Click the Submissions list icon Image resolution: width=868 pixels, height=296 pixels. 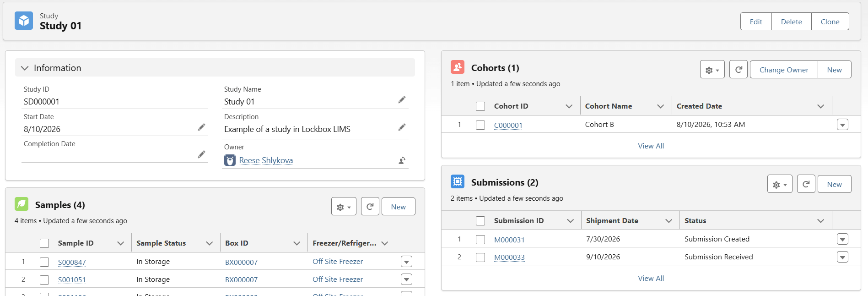458,181
